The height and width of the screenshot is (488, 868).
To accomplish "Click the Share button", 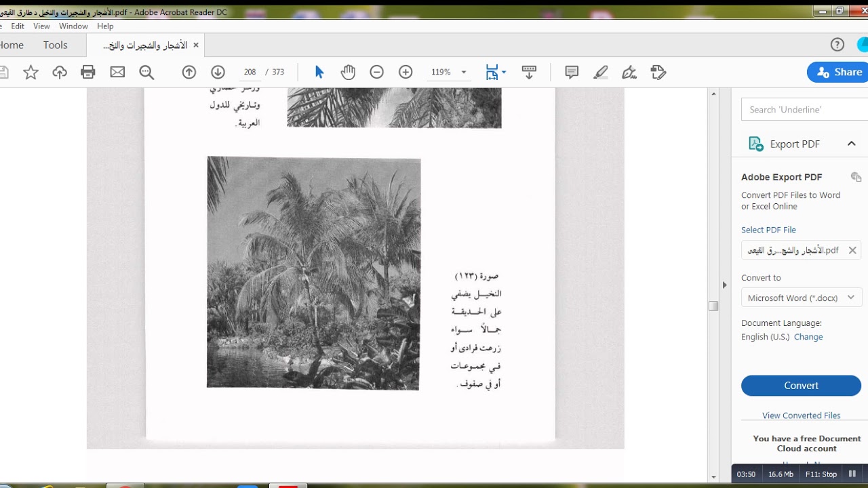I will 839,72.
